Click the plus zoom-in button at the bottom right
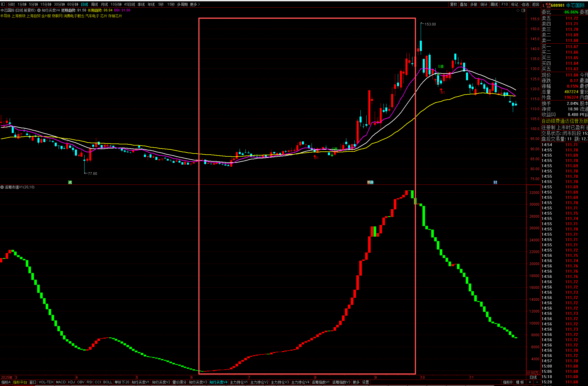 coord(530,382)
